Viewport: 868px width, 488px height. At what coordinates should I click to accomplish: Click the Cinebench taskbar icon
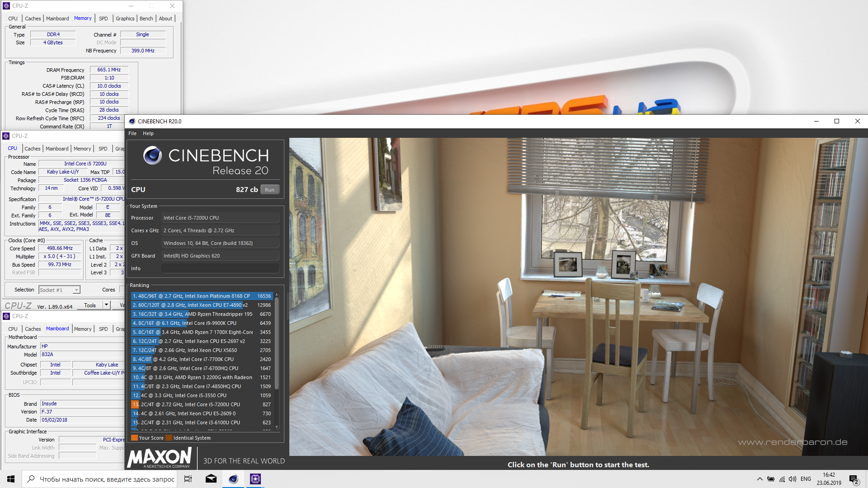233,479
